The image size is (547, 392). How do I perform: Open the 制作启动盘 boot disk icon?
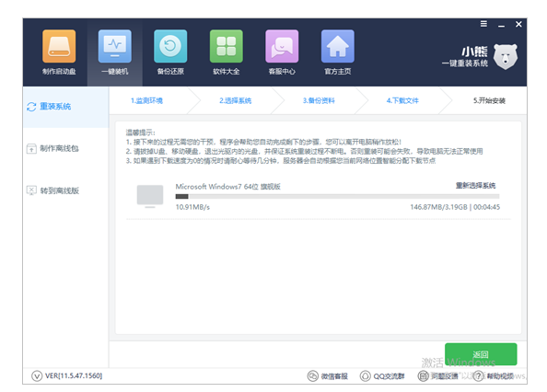(59, 46)
